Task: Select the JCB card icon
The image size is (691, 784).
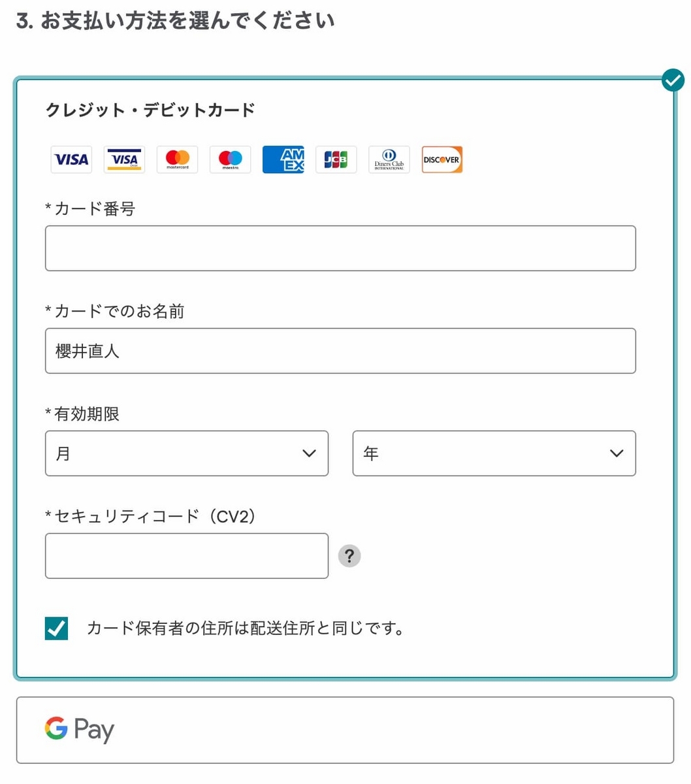Action: coord(336,159)
